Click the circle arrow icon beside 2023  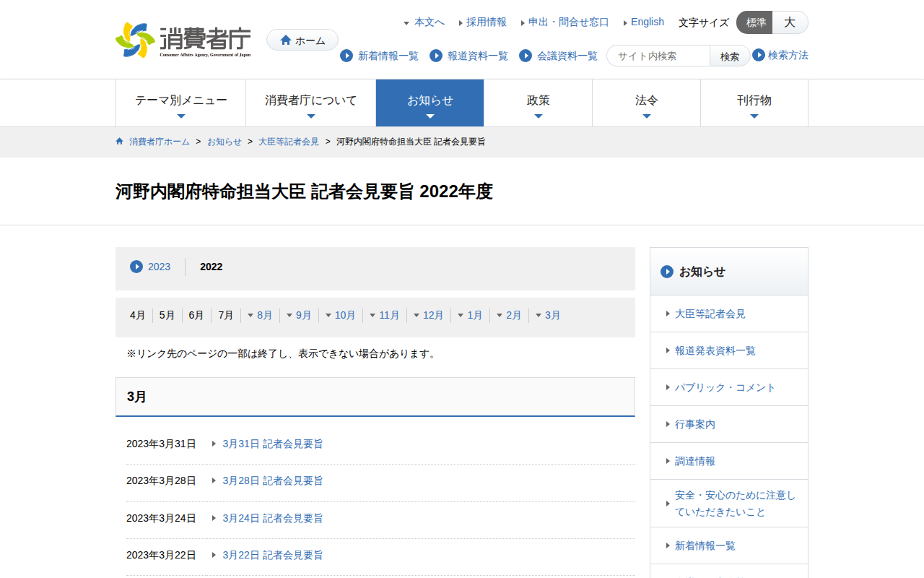[x=136, y=267]
